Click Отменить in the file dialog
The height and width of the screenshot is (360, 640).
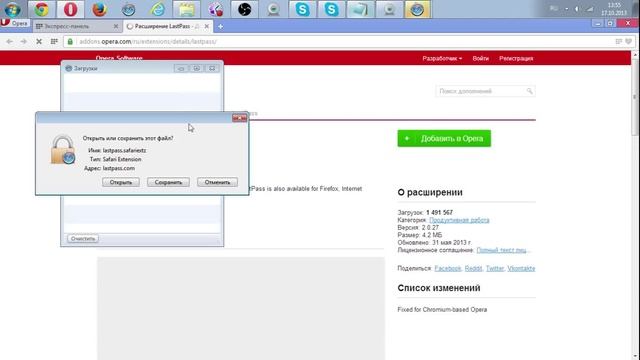[217, 182]
